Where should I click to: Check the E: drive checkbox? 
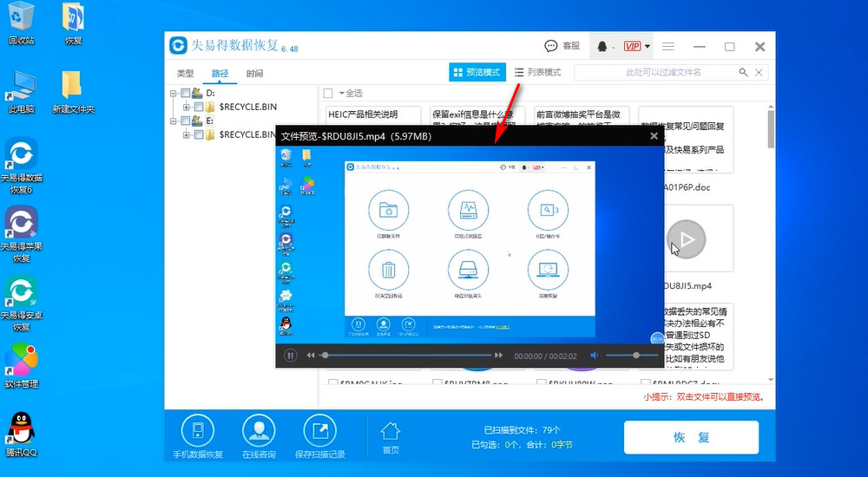186,121
